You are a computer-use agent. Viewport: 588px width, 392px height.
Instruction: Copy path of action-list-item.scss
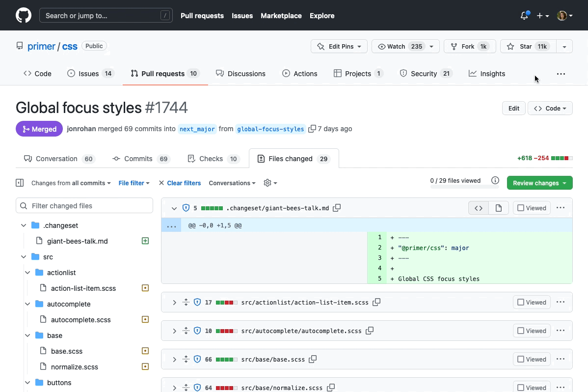click(376, 302)
